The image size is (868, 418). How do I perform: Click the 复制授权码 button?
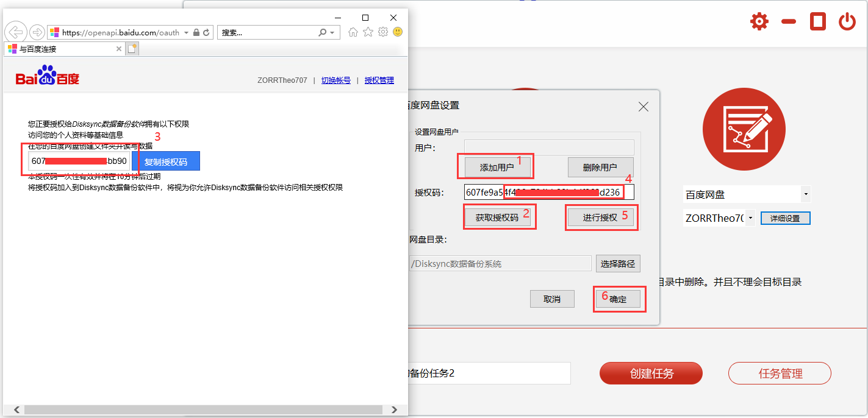[x=166, y=161]
